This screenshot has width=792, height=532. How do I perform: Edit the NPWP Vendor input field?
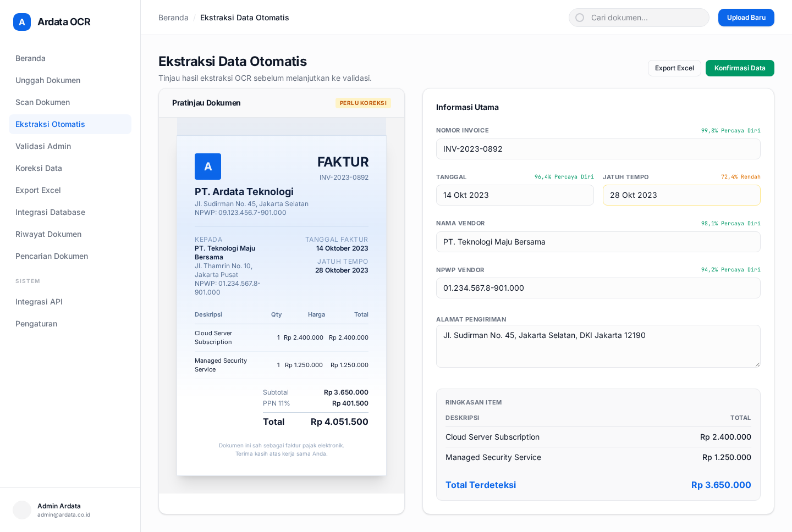click(x=598, y=288)
